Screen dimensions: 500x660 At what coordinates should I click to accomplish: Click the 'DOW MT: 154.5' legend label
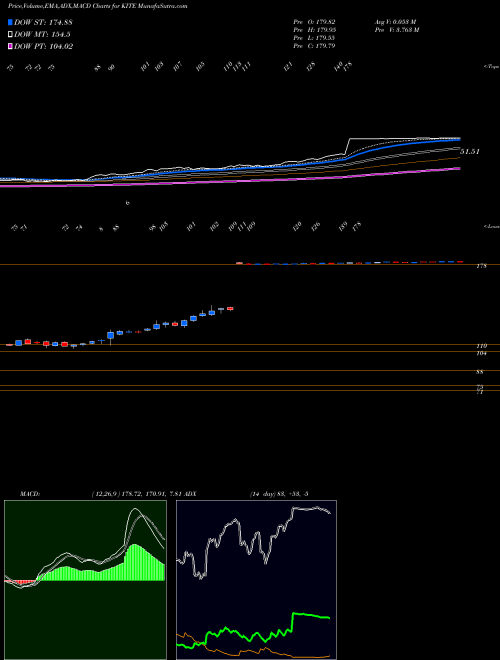point(42,34)
